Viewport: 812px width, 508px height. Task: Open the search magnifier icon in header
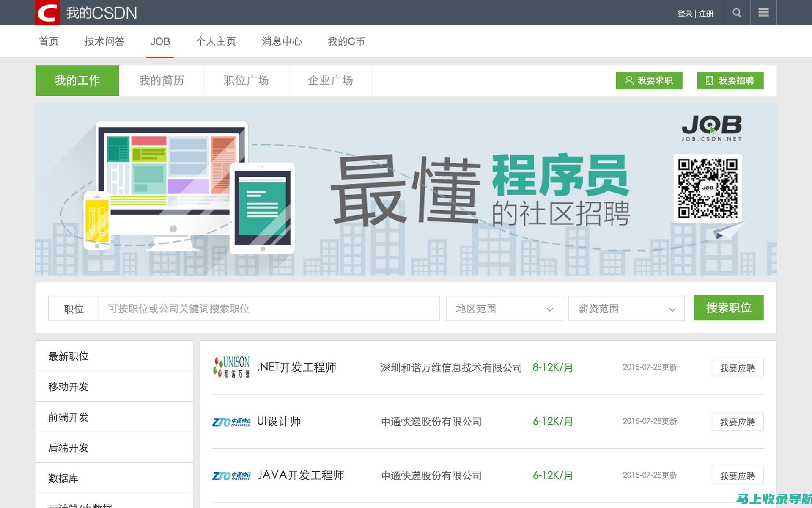click(737, 13)
